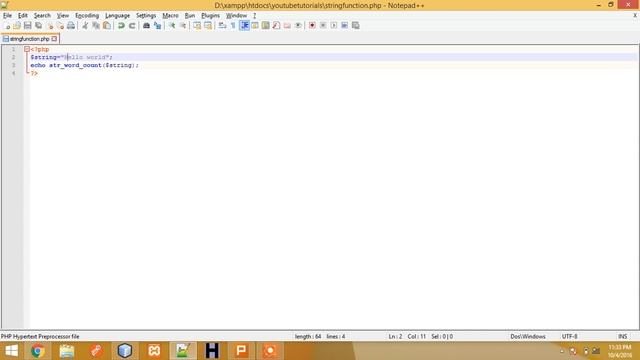Open the Search menu

pyautogui.click(x=42, y=16)
